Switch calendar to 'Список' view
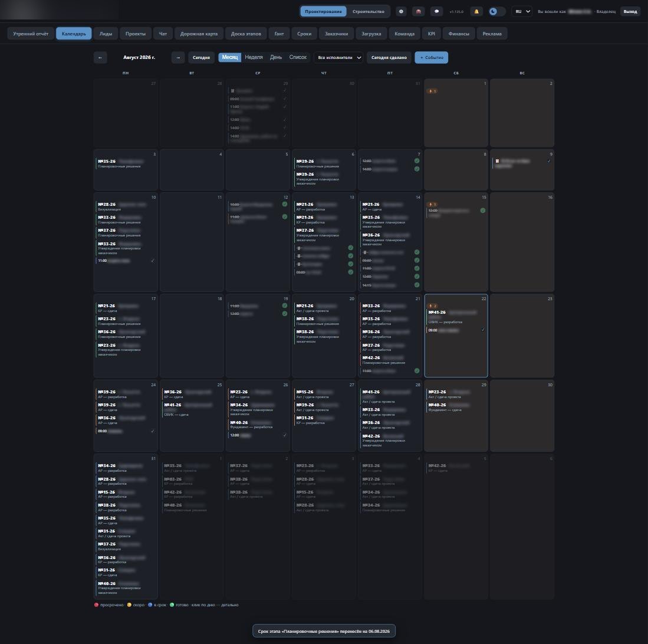 (298, 57)
